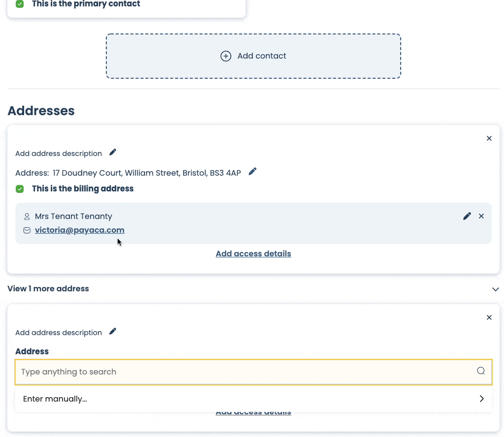Close the 17 Doudney Court address card

pyautogui.click(x=489, y=139)
